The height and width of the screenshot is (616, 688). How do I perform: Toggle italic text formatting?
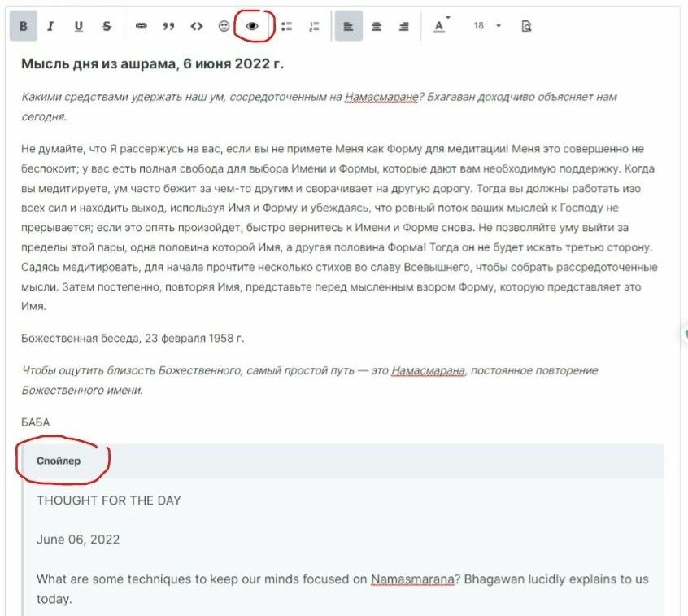[50, 26]
